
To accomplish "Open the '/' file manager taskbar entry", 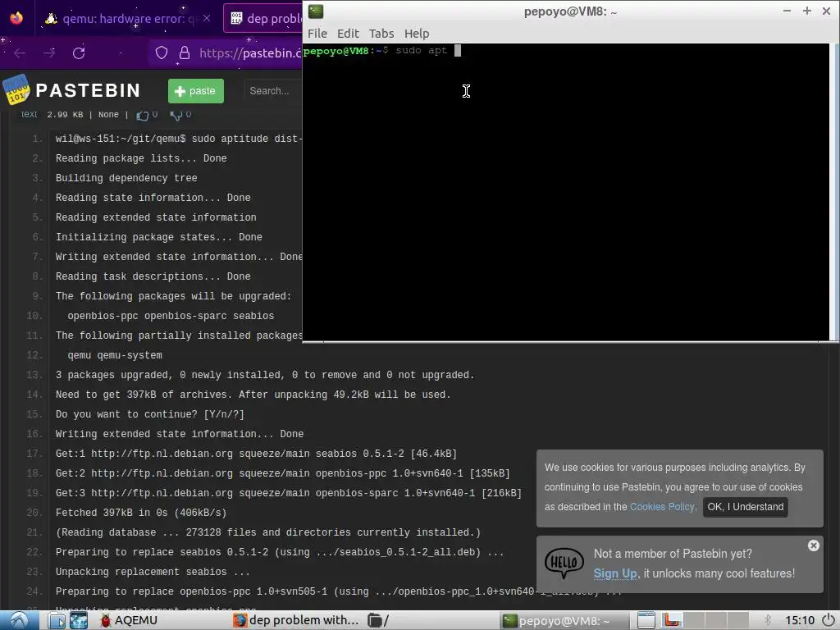I will coord(379,620).
